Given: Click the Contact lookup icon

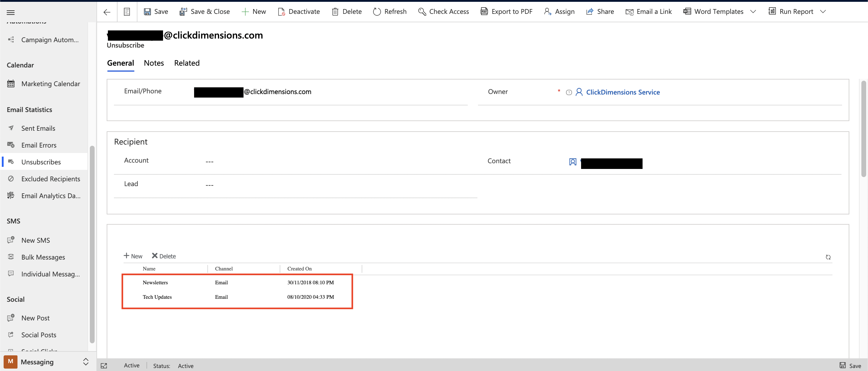Looking at the screenshot, I should tap(573, 162).
